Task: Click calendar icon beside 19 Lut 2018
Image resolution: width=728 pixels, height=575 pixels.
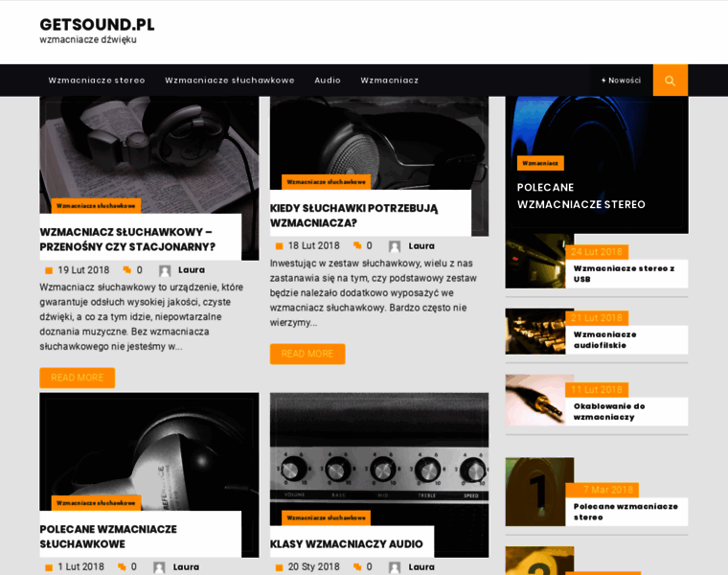Action: (49, 270)
